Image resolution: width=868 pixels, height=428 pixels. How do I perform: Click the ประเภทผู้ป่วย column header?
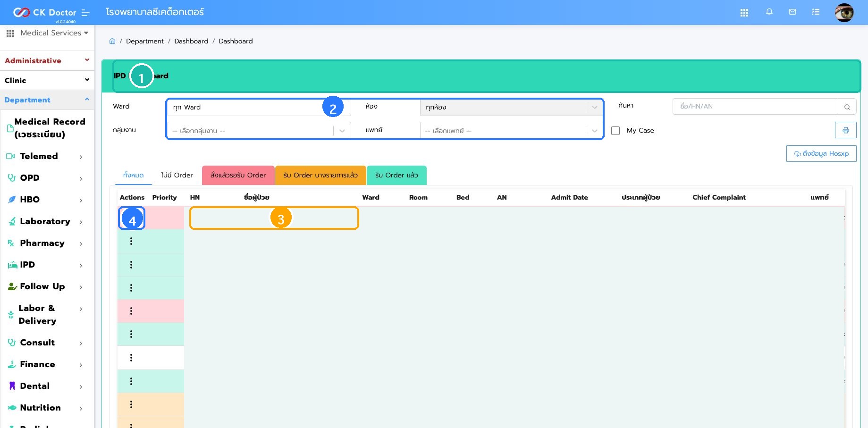(640, 197)
